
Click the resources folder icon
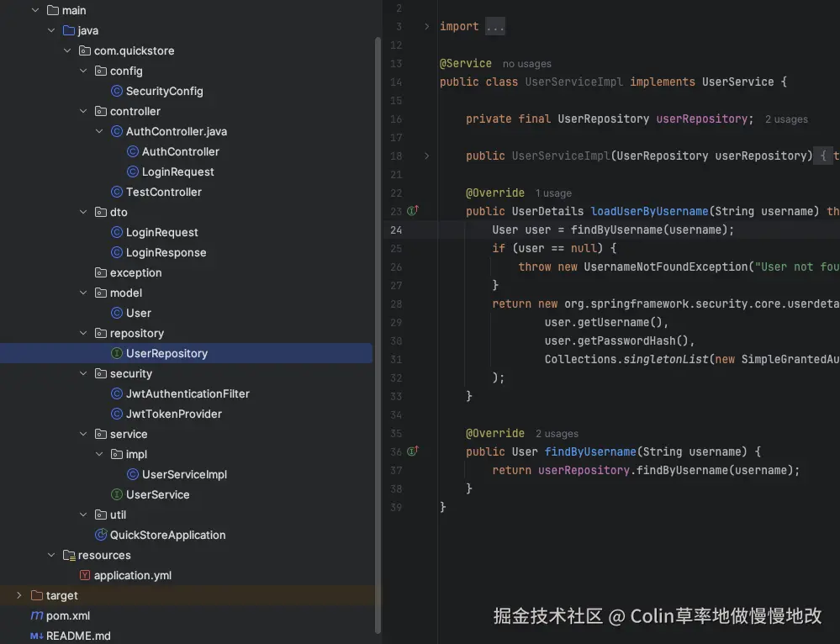[69, 555]
